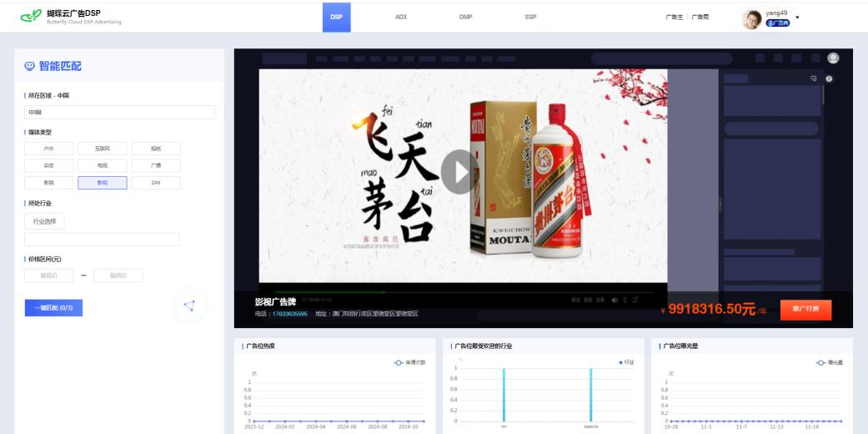This screenshot has width=868, height=434.
Task: Click the empty industry text field
Action: click(x=102, y=240)
